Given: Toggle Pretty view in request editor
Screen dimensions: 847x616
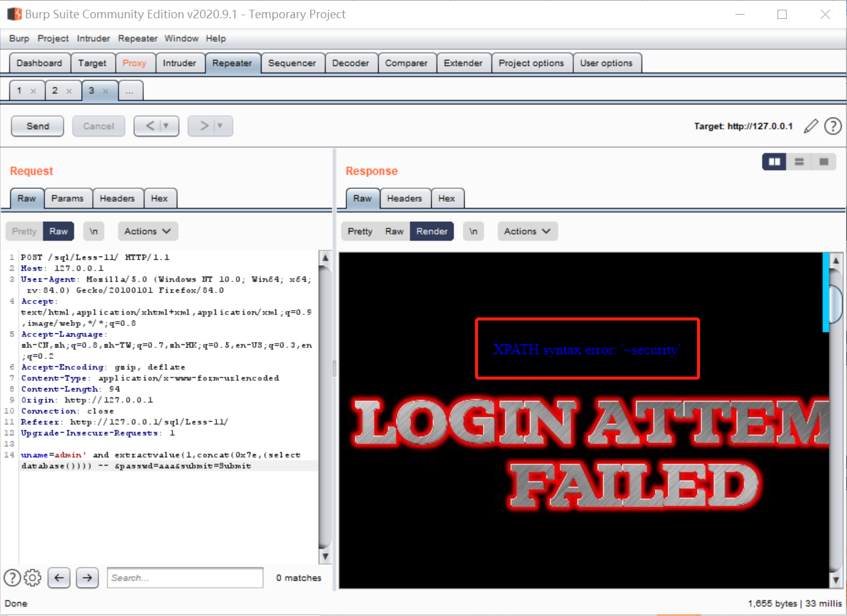Looking at the screenshot, I should pos(24,232).
